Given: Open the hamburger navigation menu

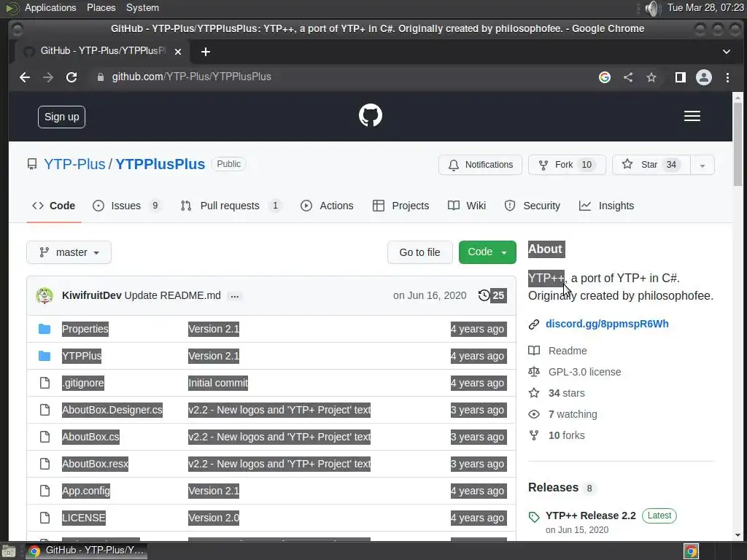Looking at the screenshot, I should click(692, 116).
